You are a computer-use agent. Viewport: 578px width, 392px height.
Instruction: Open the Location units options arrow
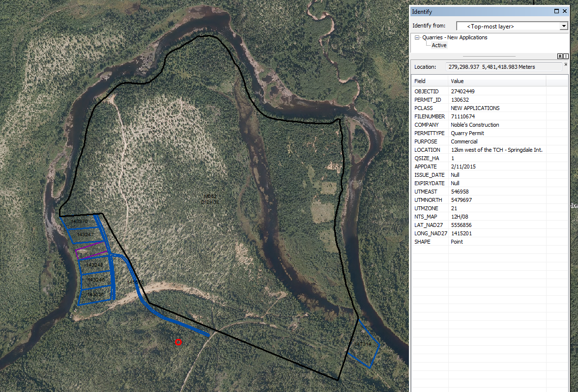click(566, 64)
